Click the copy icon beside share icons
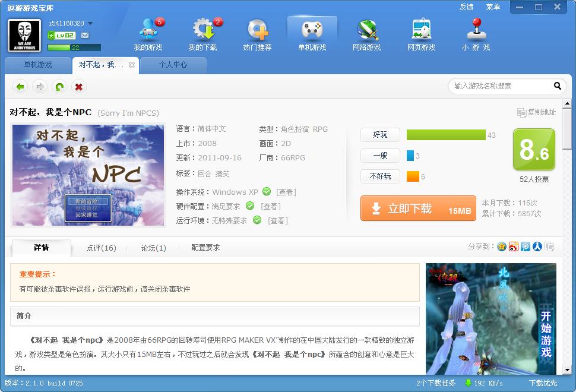The image size is (576, 392). (x=549, y=246)
